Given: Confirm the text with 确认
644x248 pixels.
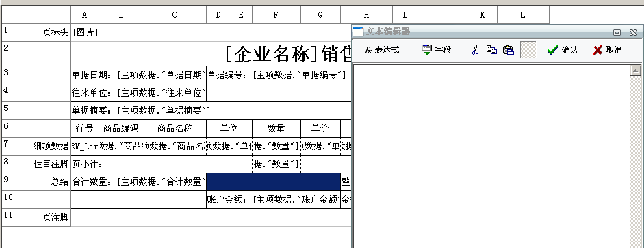Looking at the screenshot, I should 563,50.
